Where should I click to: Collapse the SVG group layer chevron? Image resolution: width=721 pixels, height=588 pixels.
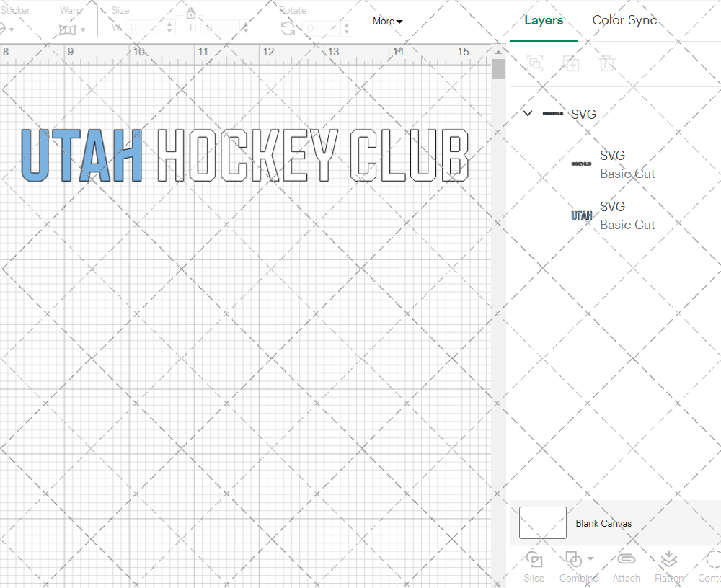(528, 113)
